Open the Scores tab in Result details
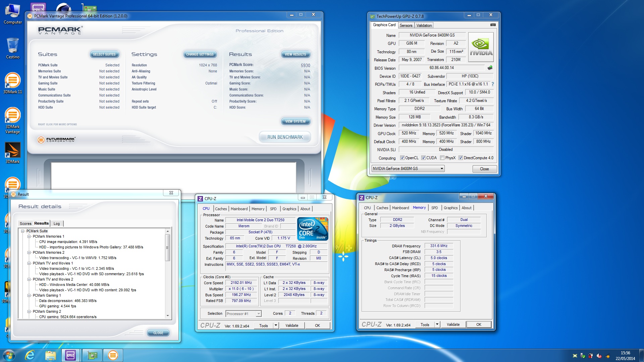 25,224
